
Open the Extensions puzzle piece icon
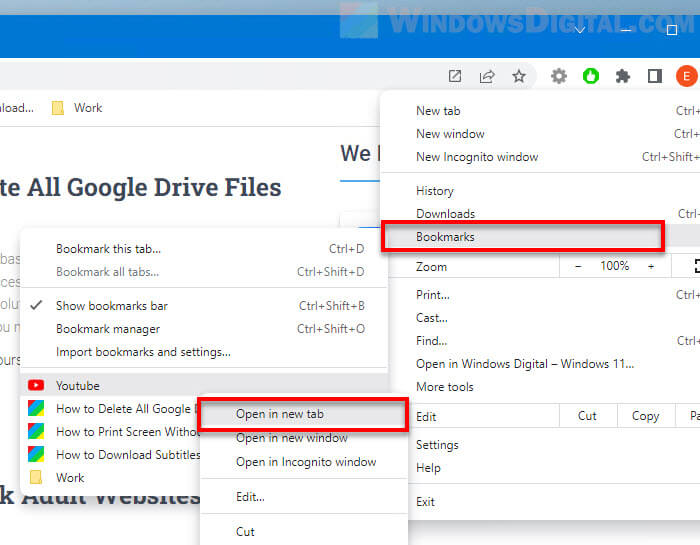[x=622, y=76]
